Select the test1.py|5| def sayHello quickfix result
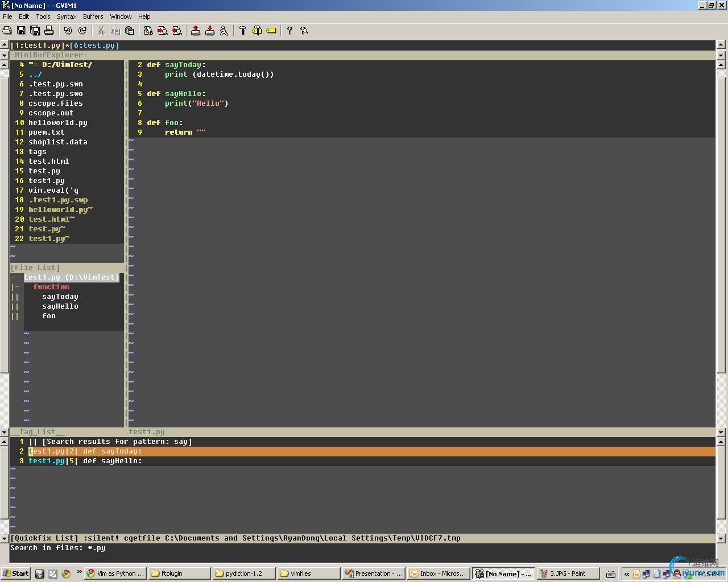The image size is (728, 582). 85,461
